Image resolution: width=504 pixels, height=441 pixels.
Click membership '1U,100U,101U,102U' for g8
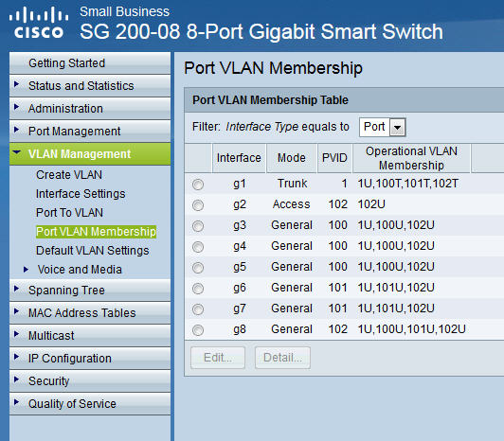412,329
